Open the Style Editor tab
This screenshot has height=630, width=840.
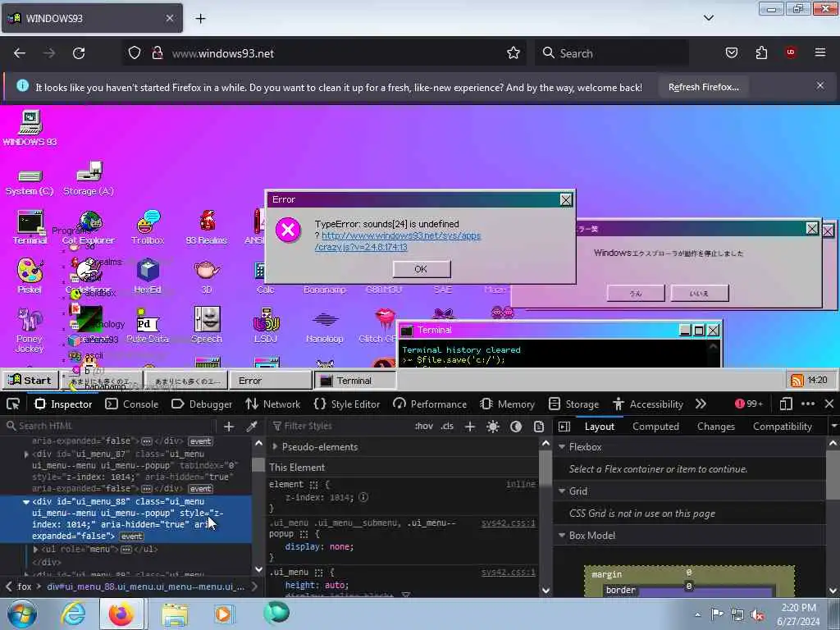(347, 404)
